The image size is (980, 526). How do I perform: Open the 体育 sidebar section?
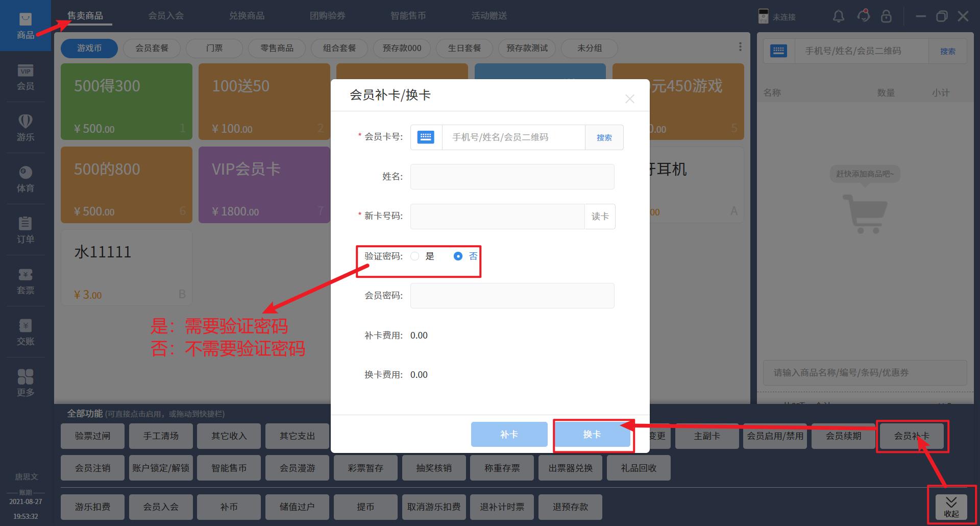point(26,179)
